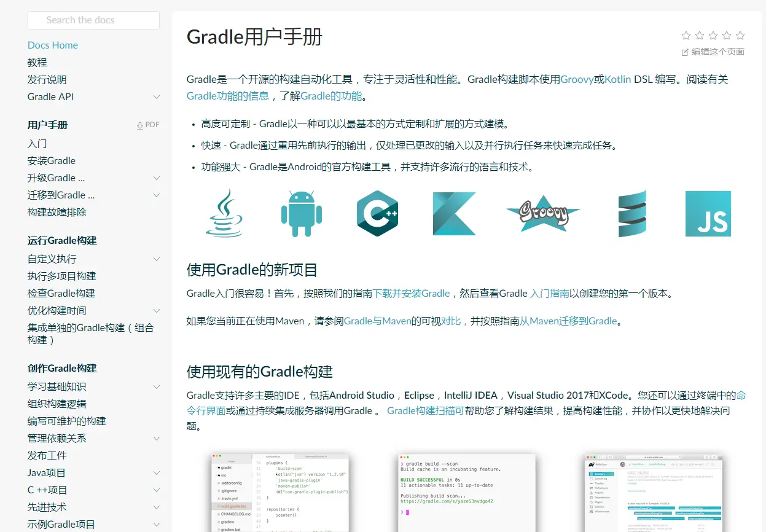Open 检查Gradle构建 sidebar page
Image resolution: width=766 pixels, height=532 pixels.
pyautogui.click(x=61, y=293)
